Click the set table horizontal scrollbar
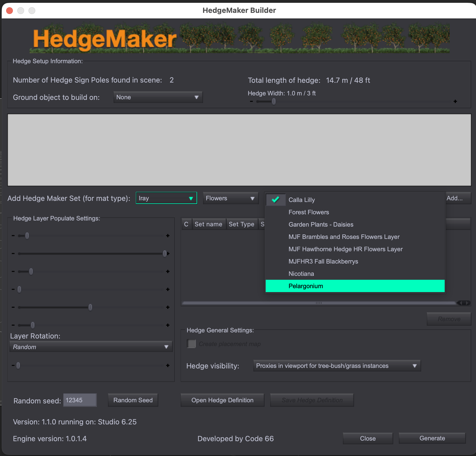This screenshot has width=476, height=456. pyautogui.click(x=319, y=303)
